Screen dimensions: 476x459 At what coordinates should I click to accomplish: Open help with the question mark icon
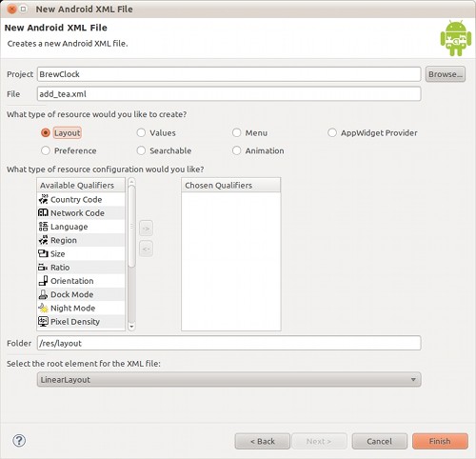click(19, 441)
